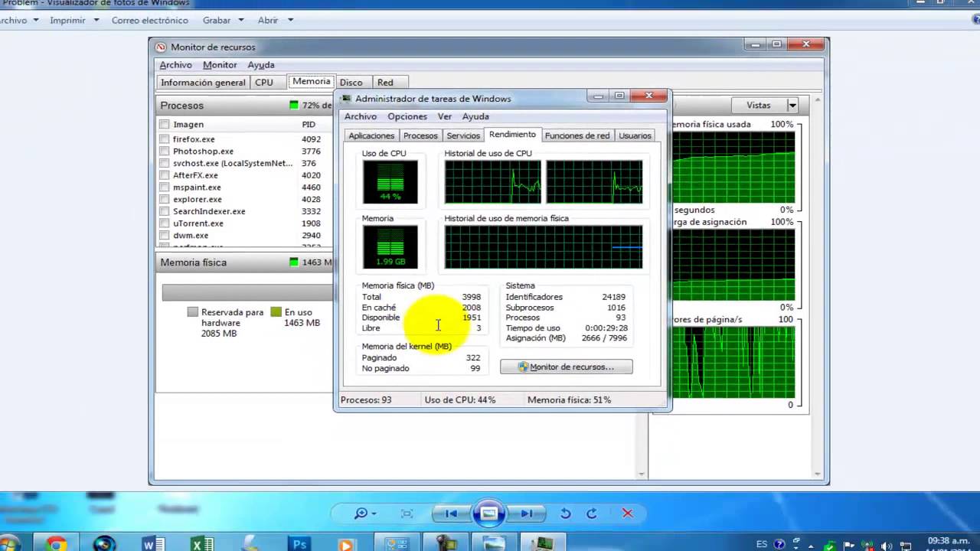980x551 pixels.
Task: Open the orange media player taskbar icon
Action: [x=348, y=543]
